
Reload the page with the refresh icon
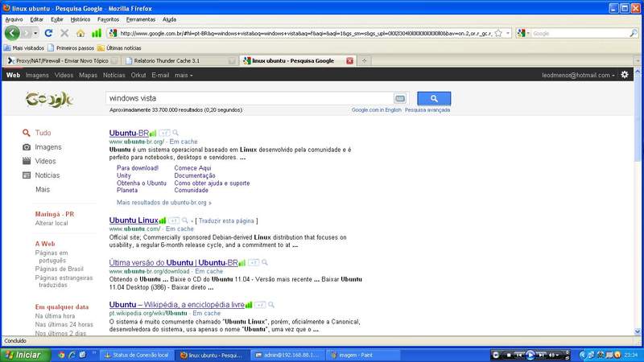click(x=48, y=33)
